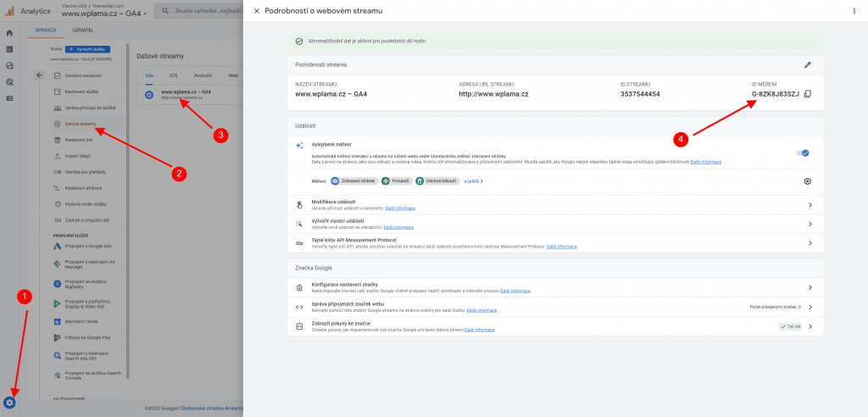
Task: Open the three-dot menu in stream details header
Action: coord(855,11)
